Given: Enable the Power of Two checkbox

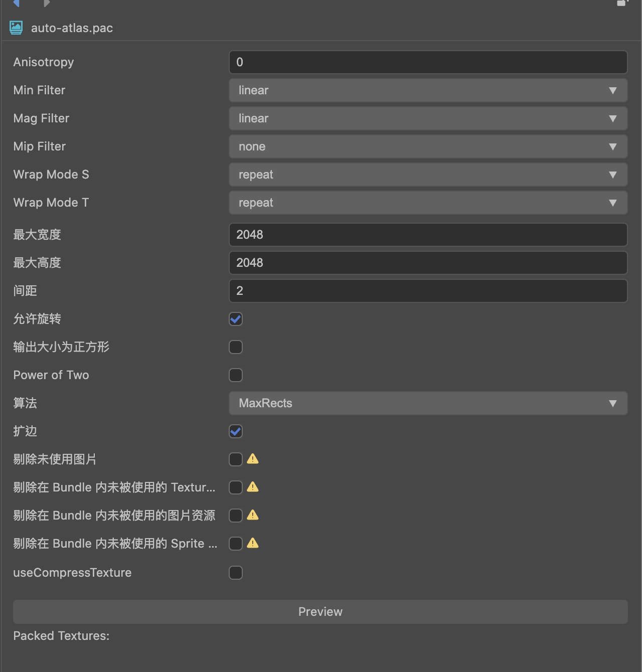Looking at the screenshot, I should [x=236, y=375].
